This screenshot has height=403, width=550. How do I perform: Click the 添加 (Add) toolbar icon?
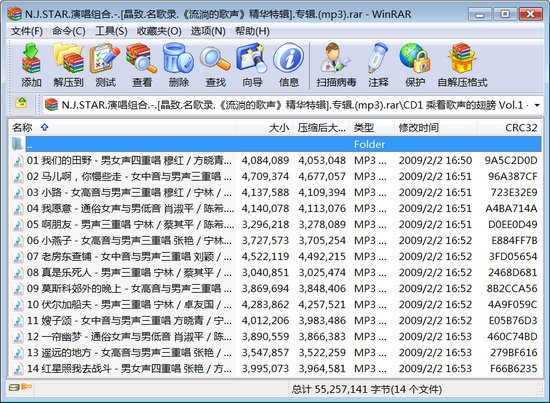point(31,58)
